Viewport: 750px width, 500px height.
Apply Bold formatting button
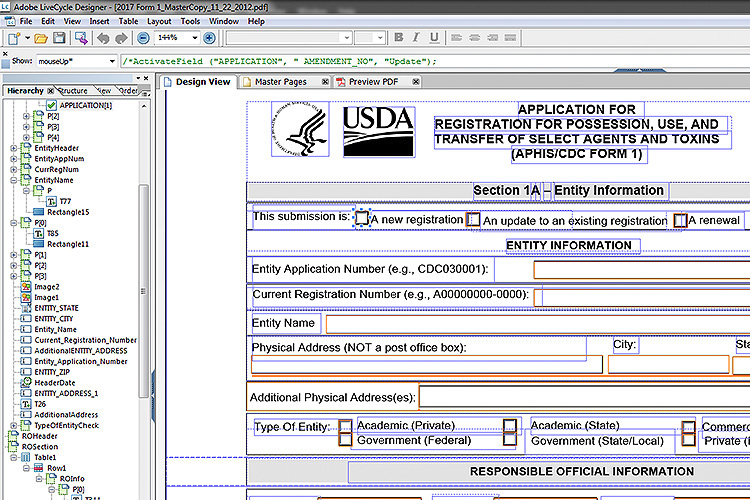tap(398, 38)
